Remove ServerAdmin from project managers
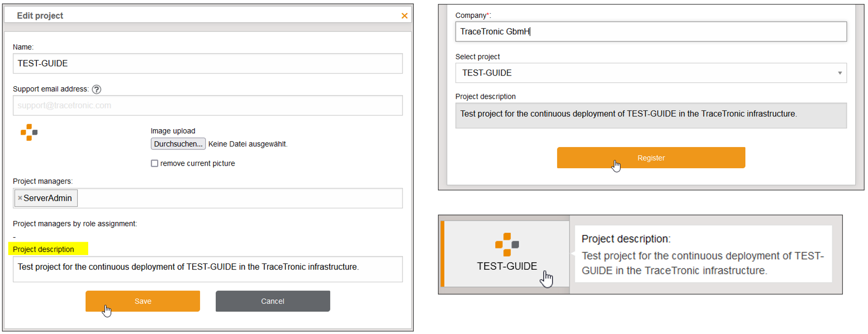The height and width of the screenshot is (334, 868). point(20,198)
